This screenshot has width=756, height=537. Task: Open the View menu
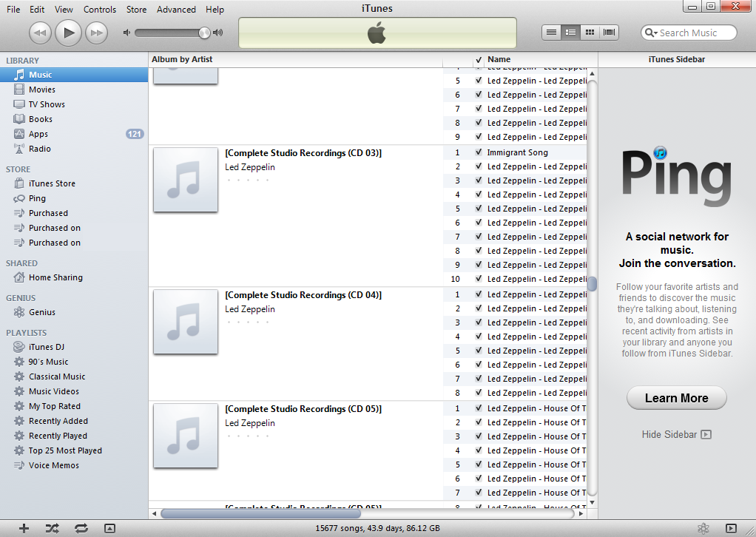pyautogui.click(x=64, y=9)
